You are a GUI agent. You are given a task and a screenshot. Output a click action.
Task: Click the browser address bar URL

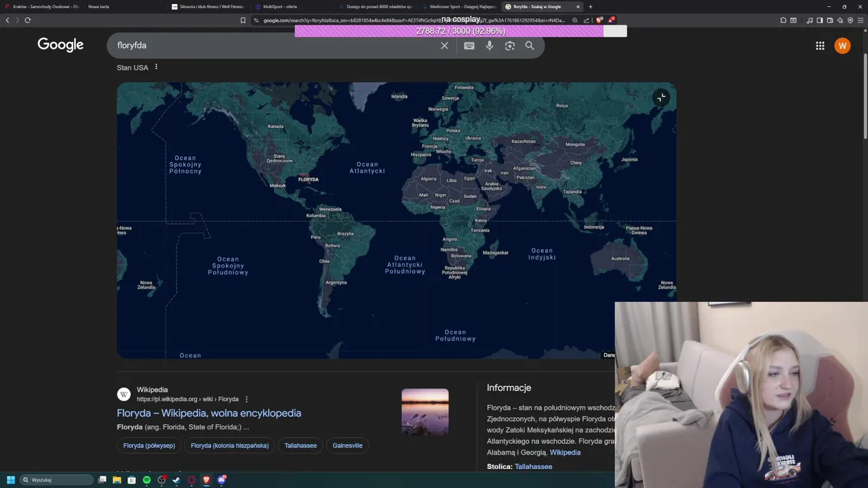pos(414,20)
